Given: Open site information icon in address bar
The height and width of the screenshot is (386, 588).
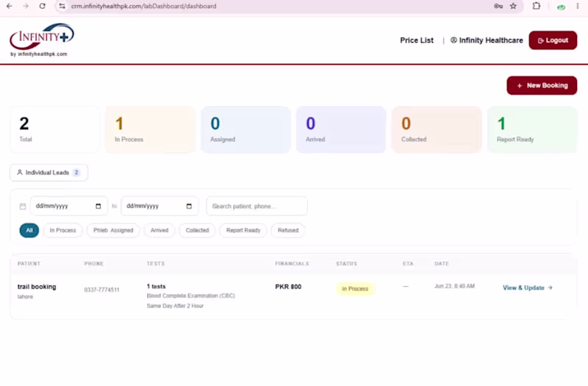Looking at the screenshot, I should tap(62, 6).
